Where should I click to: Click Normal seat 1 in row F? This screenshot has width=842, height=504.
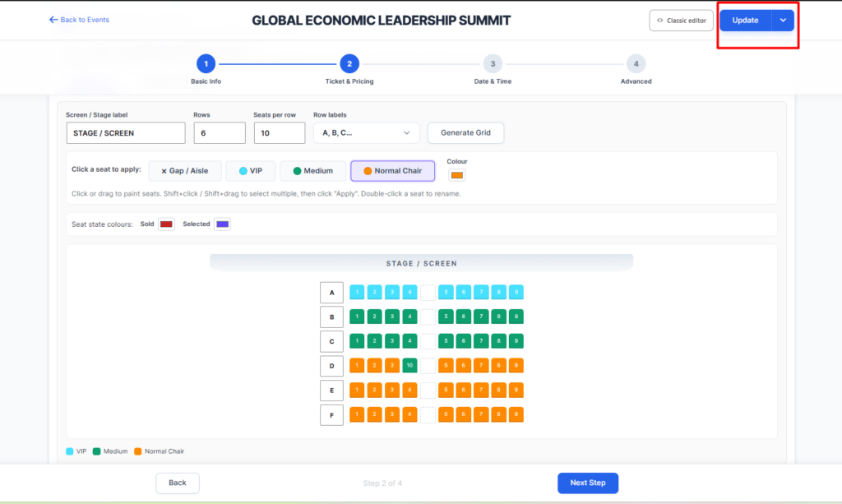tap(357, 414)
